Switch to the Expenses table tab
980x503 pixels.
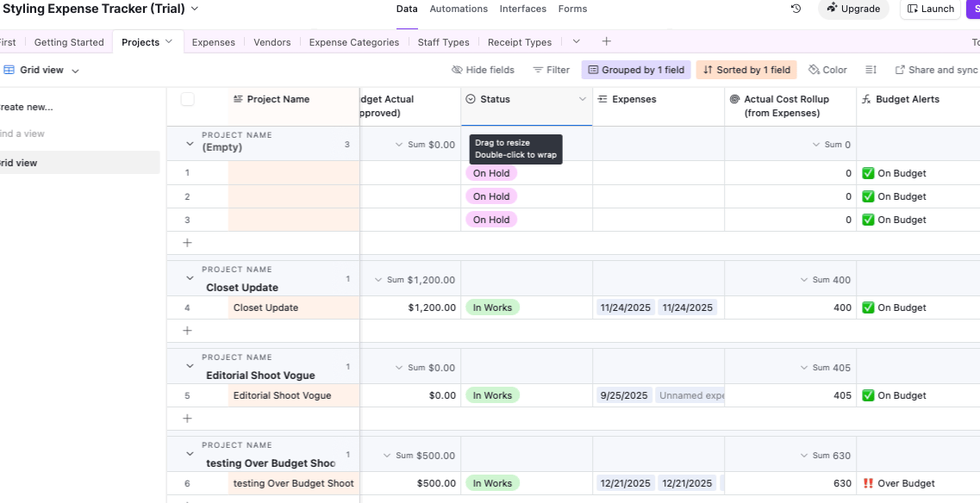pos(214,42)
